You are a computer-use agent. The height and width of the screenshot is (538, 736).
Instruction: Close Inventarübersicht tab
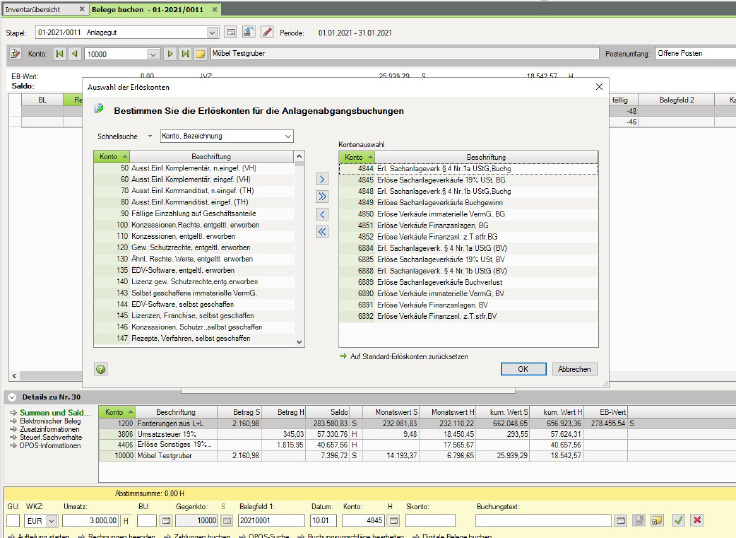[x=82, y=9]
